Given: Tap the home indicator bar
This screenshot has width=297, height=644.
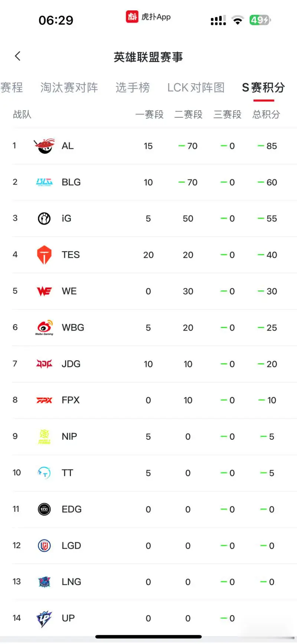Looking at the screenshot, I should [148, 637].
